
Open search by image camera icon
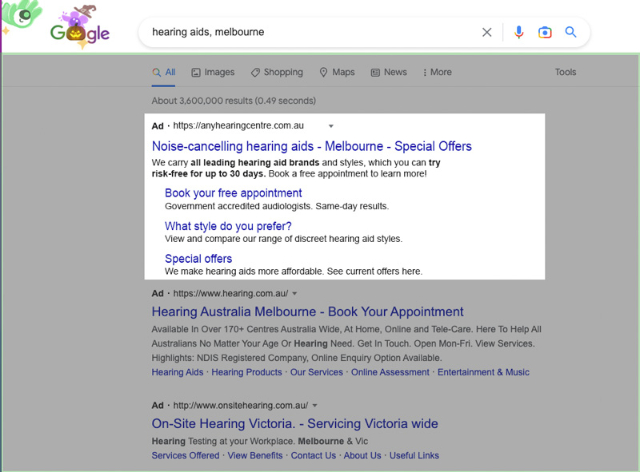[x=545, y=32]
